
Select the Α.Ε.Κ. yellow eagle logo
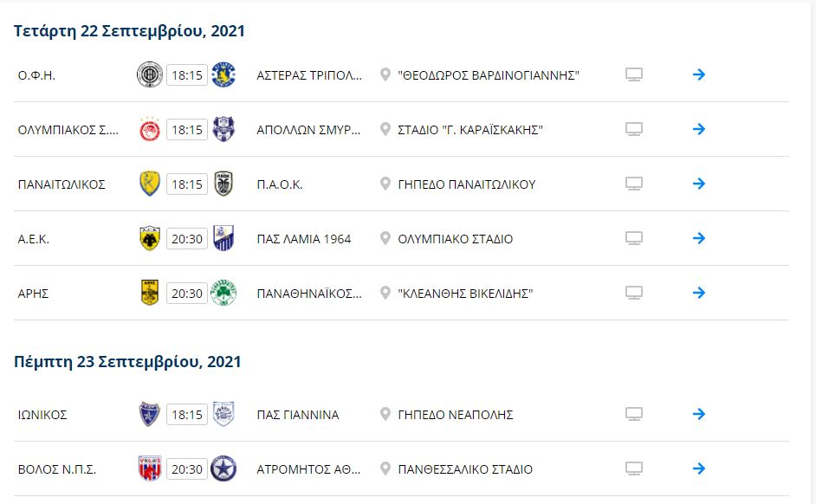[150, 238]
